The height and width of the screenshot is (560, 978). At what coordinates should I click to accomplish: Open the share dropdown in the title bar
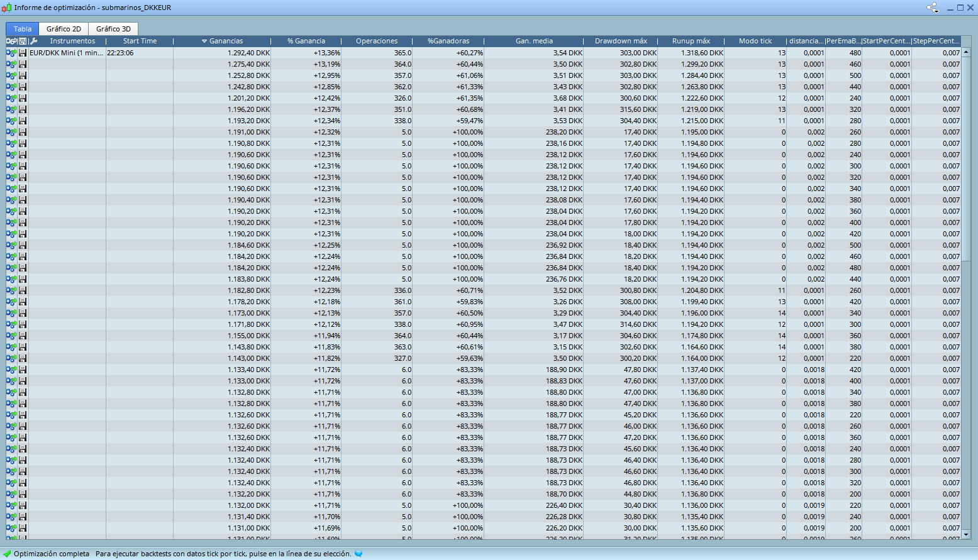point(932,8)
